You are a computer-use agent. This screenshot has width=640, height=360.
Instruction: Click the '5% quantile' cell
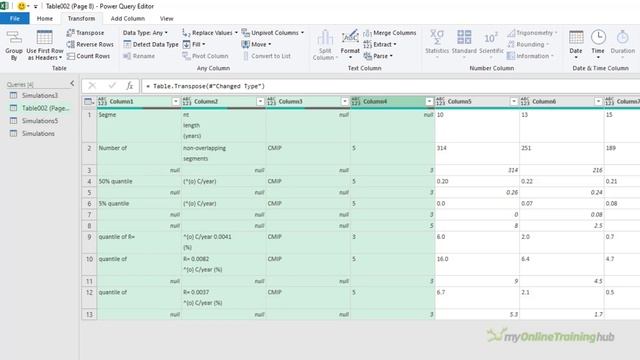(139, 203)
